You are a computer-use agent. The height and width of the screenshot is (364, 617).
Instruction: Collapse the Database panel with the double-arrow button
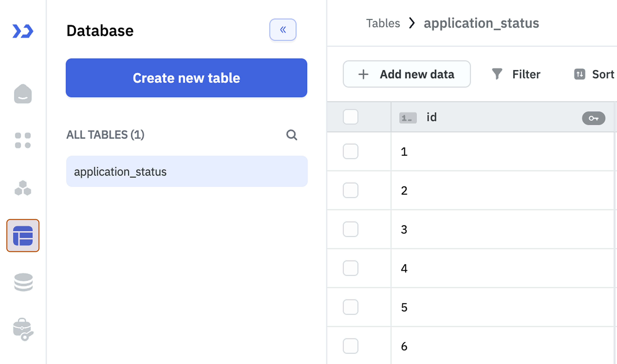point(283,30)
